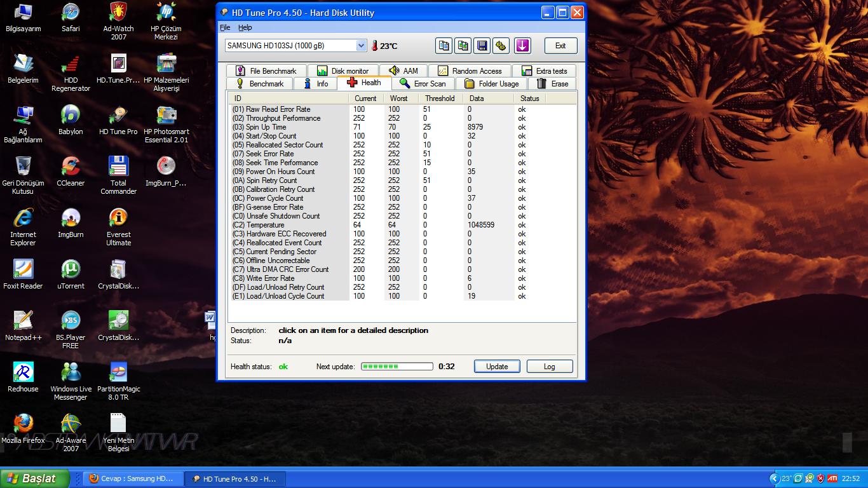Open the Everest Ultimate desktop icon
This screenshot has height=488, width=868.
tap(118, 227)
